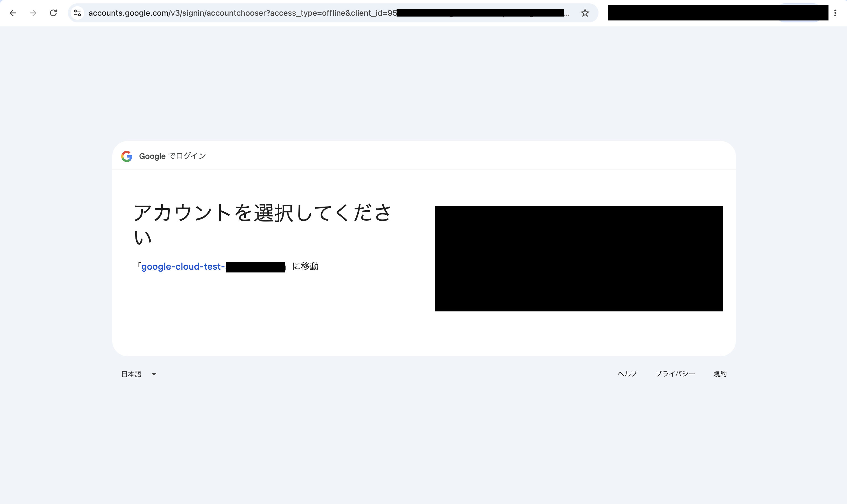Click the 'アカウントを選択してください' heading
The height and width of the screenshot is (504, 847).
pyautogui.click(x=263, y=224)
